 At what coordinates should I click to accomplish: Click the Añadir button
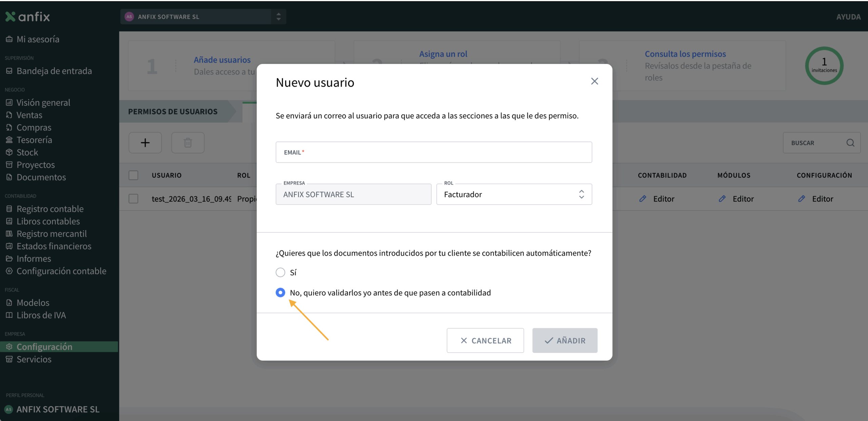[565, 340]
